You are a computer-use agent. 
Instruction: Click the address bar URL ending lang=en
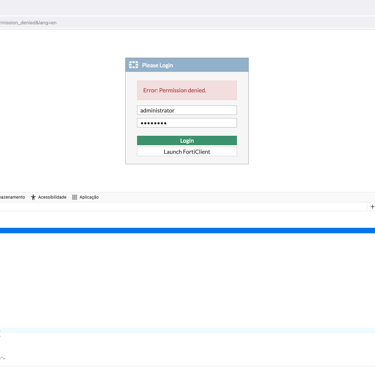click(28, 23)
